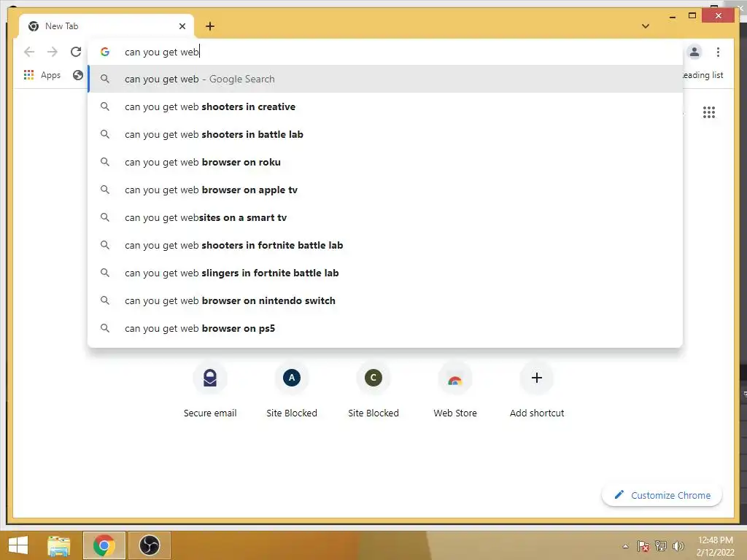Pick 'web browser on ps5' suggestion
747x560 pixels.
click(x=385, y=328)
